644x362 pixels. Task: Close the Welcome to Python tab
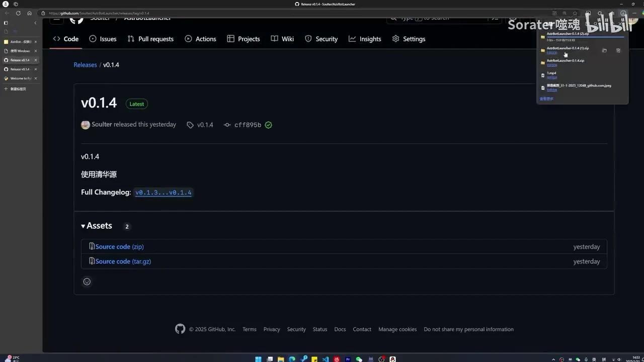click(x=35, y=78)
